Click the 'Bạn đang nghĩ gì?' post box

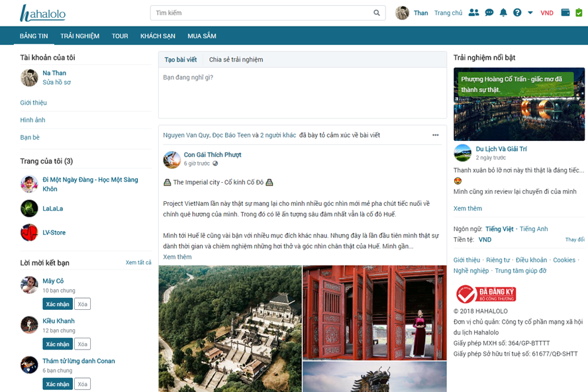coord(302,91)
